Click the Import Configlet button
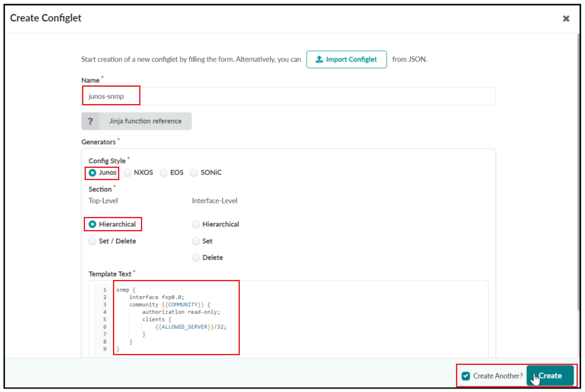Image resolution: width=585 pixels, height=392 pixels. pyautogui.click(x=346, y=60)
